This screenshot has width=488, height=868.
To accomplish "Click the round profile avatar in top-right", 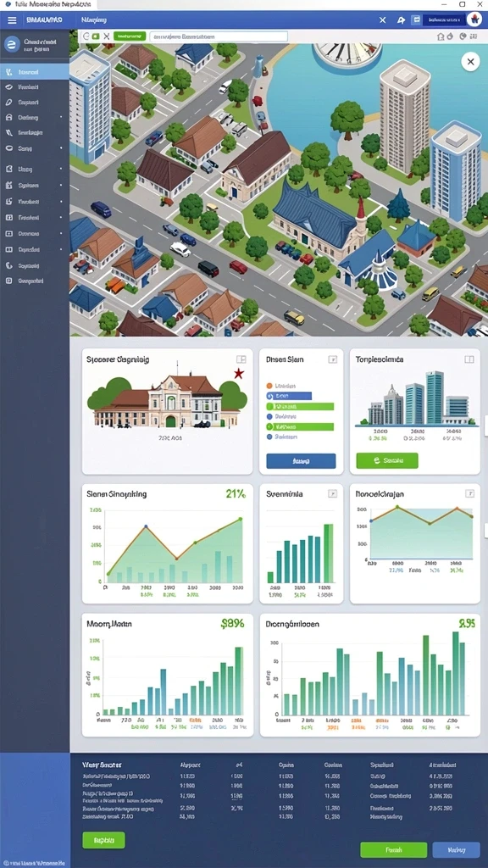I will pyautogui.click(x=474, y=20).
